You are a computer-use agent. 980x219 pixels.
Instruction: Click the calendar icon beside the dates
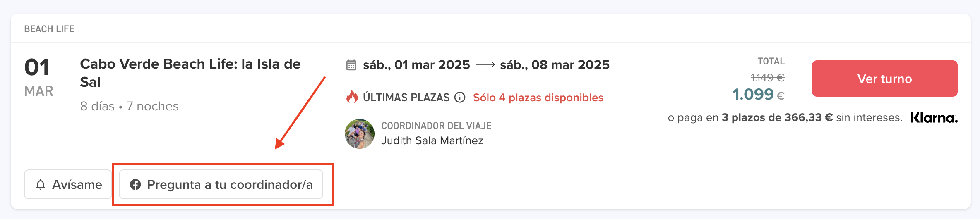click(x=351, y=65)
